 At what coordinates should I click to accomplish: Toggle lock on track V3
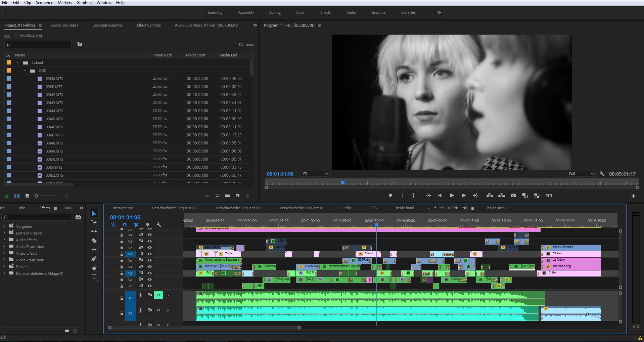(x=122, y=273)
